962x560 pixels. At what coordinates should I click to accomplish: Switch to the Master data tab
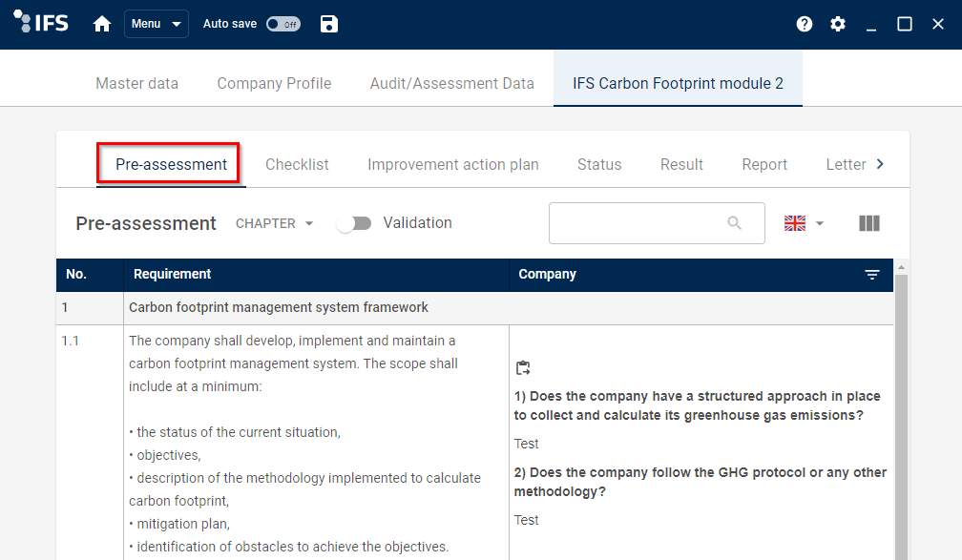(x=136, y=83)
